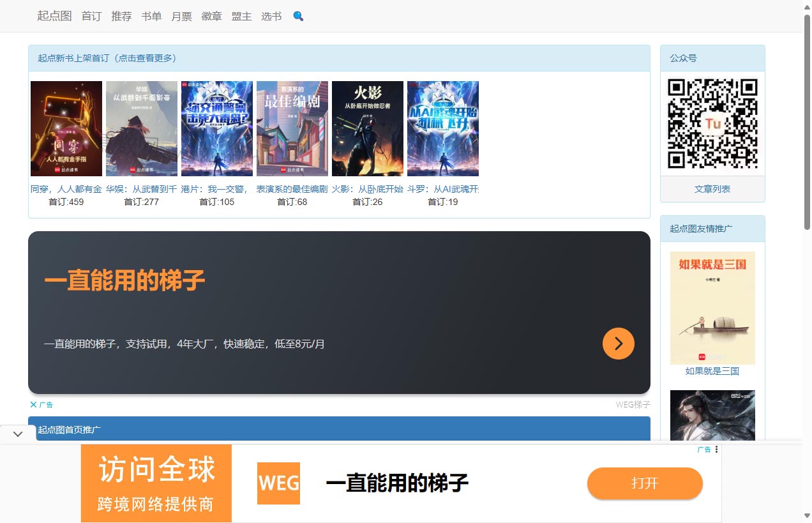Viewport: 812px width, 523px height.
Task: Dismiss the ad via the X 广告 icon
Action: click(x=41, y=404)
